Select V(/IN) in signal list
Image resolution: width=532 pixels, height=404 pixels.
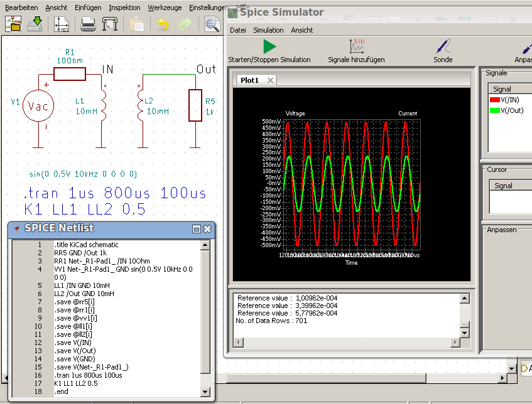[x=509, y=100]
